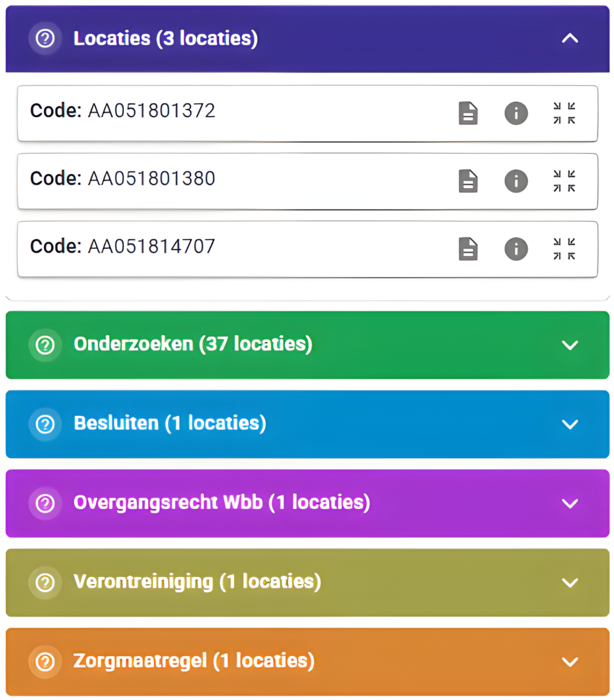Screen dimensions: 614x700
Task: Zoom to location AA051801380 with arrows icon
Action: (x=564, y=181)
